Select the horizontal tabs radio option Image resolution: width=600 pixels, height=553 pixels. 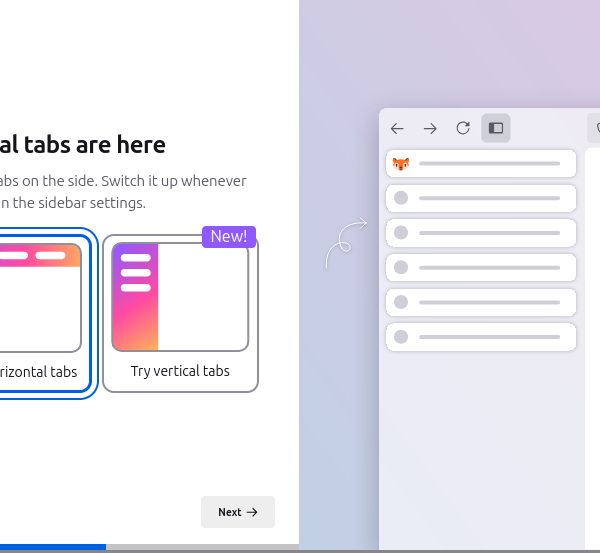tap(40, 372)
